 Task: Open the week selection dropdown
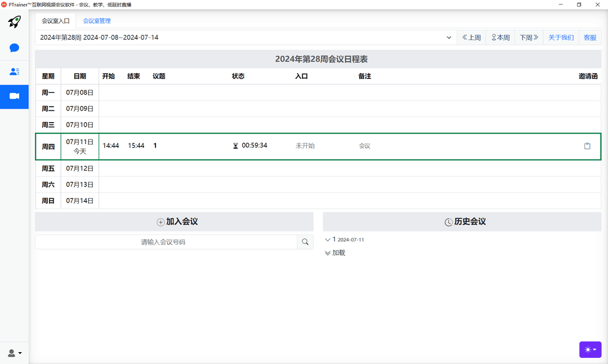point(246,38)
